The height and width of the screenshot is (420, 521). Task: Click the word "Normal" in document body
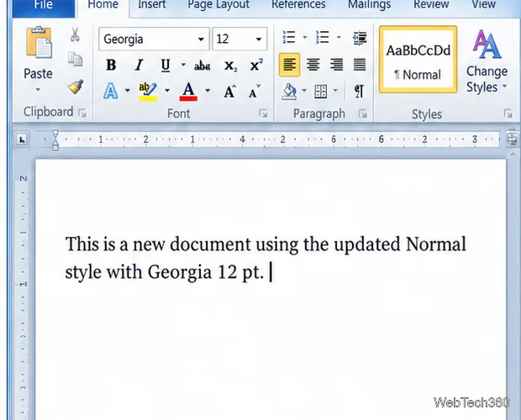pyautogui.click(x=435, y=244)
